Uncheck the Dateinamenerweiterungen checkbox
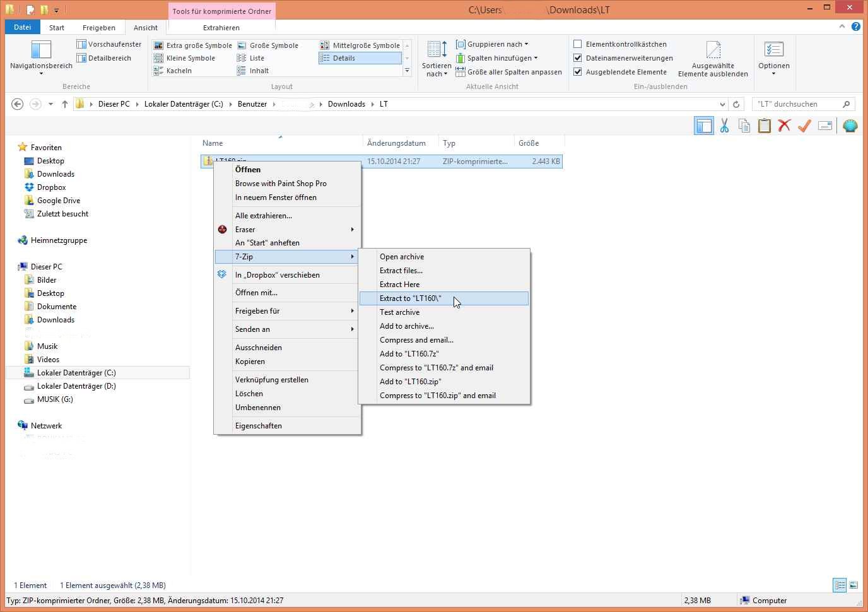The height and width of the screenshot is (612, 868). tap(577, 58)
